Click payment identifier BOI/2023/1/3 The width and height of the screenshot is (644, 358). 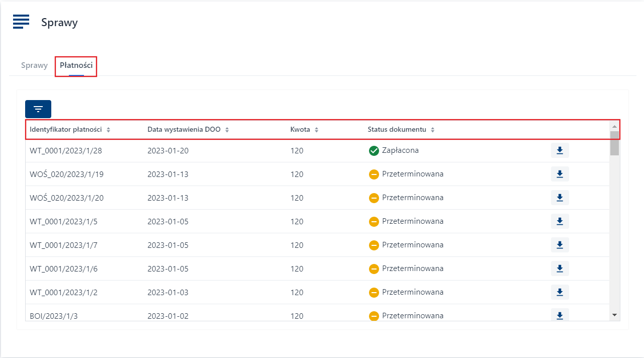tap(55, 316)
